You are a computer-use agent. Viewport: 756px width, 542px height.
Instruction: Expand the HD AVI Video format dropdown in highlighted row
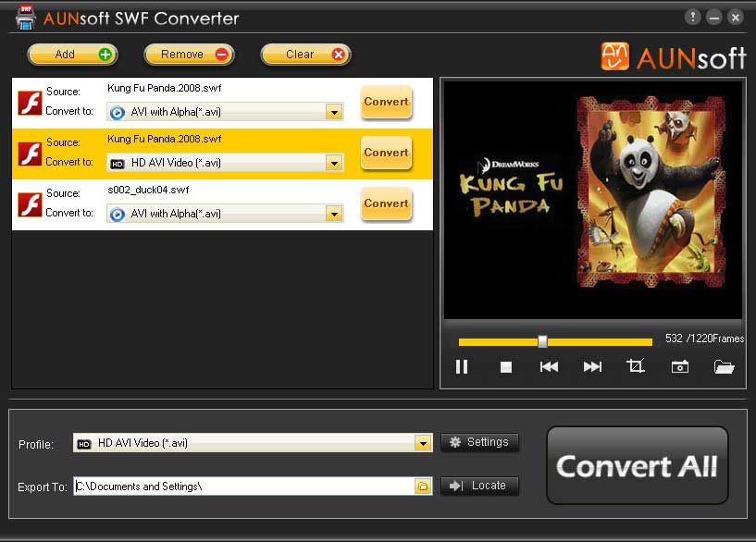click(x=334, y=163)
